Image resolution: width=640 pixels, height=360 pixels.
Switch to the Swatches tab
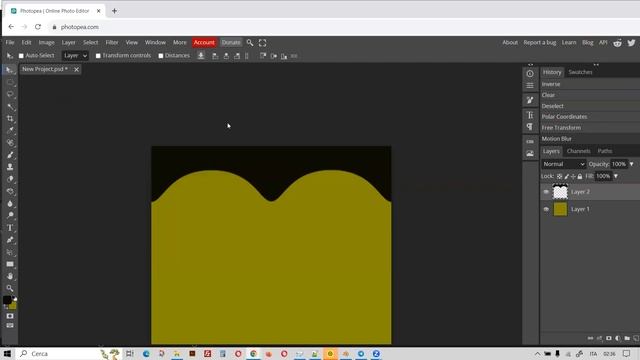580,72
